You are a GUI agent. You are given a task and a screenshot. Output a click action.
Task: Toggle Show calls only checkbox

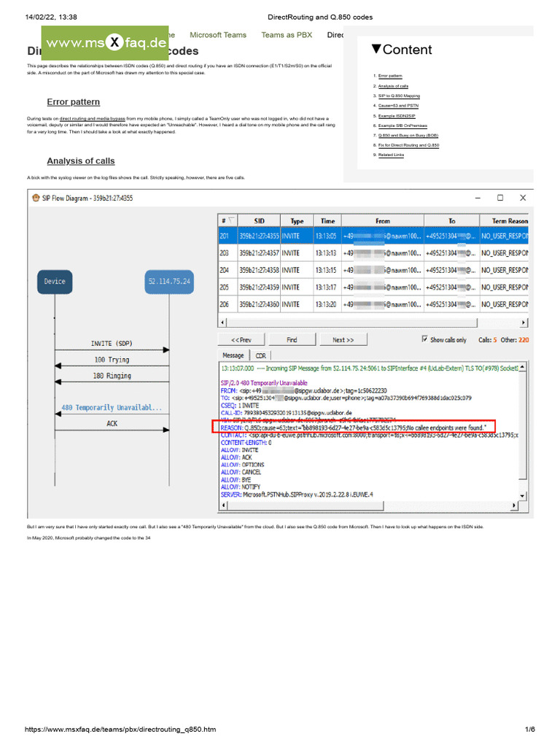(424, 339)
